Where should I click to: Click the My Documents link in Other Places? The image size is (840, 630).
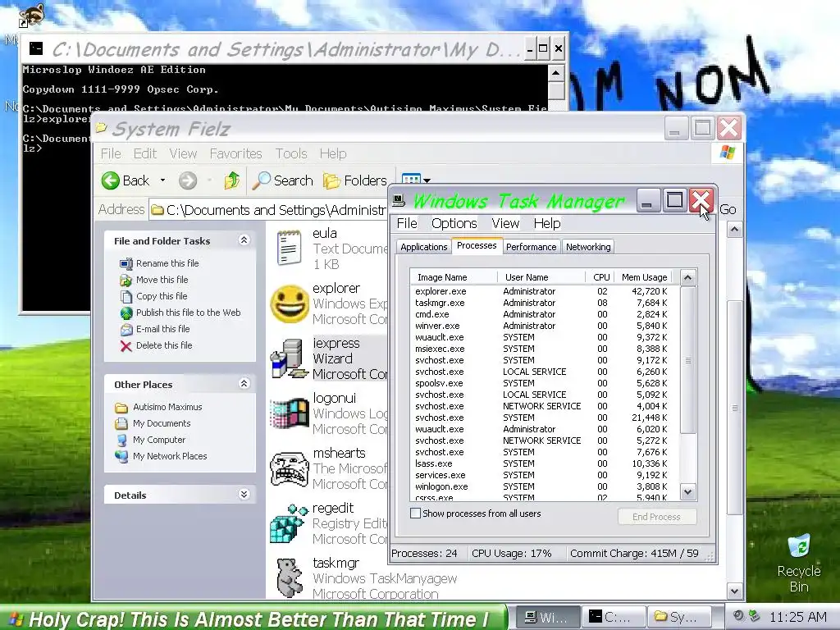[162, 424]
